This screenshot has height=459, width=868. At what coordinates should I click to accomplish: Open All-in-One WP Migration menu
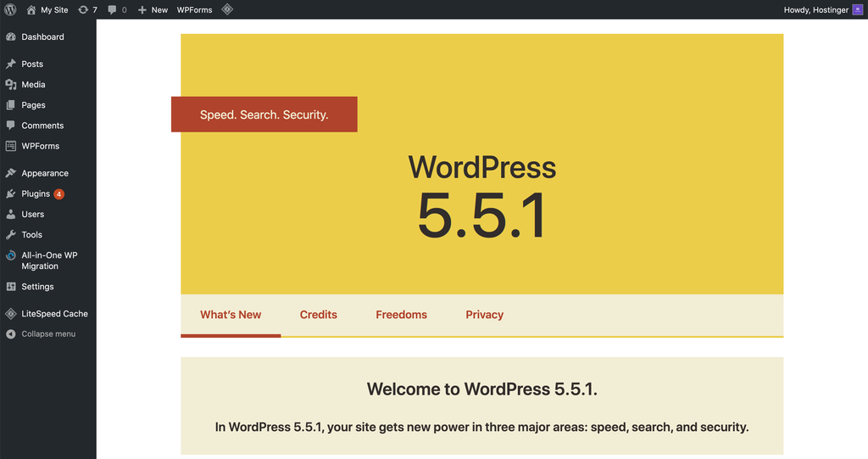pyautogui.click(x=48, y=260)
